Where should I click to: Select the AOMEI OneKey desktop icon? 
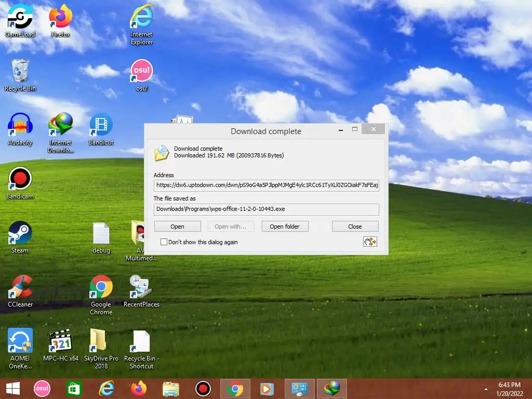pos(20,349)
